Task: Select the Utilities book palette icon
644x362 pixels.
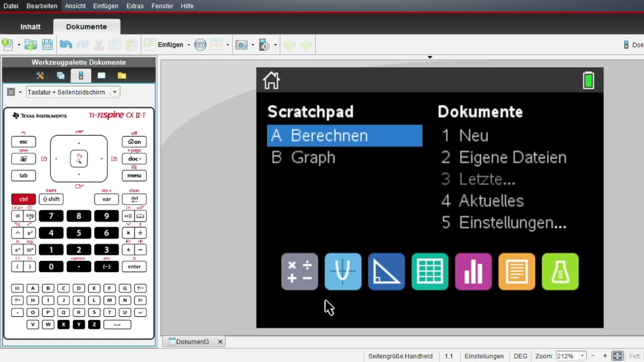Action: click(101, 75)
